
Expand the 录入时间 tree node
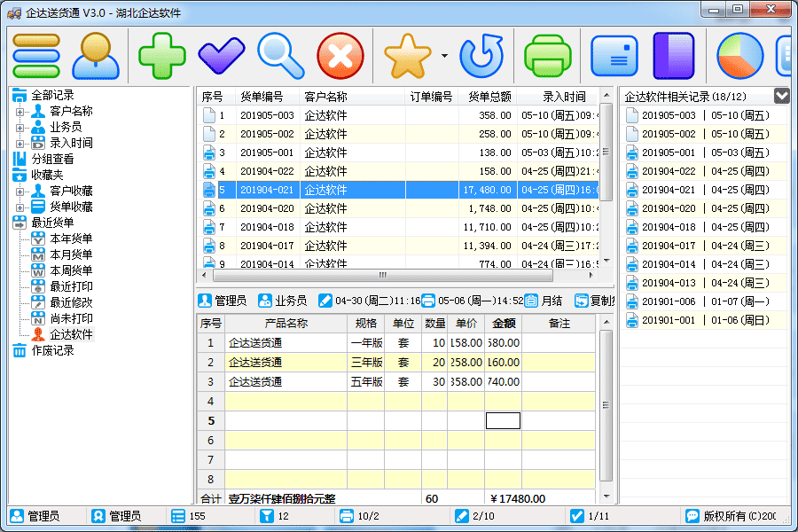[20, 143]
